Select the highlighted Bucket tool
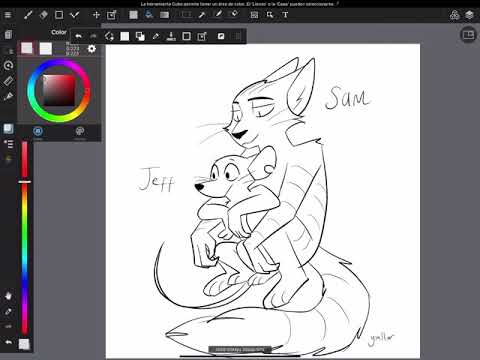This screenshot has height=360, width=480. [x=149, y=14]
